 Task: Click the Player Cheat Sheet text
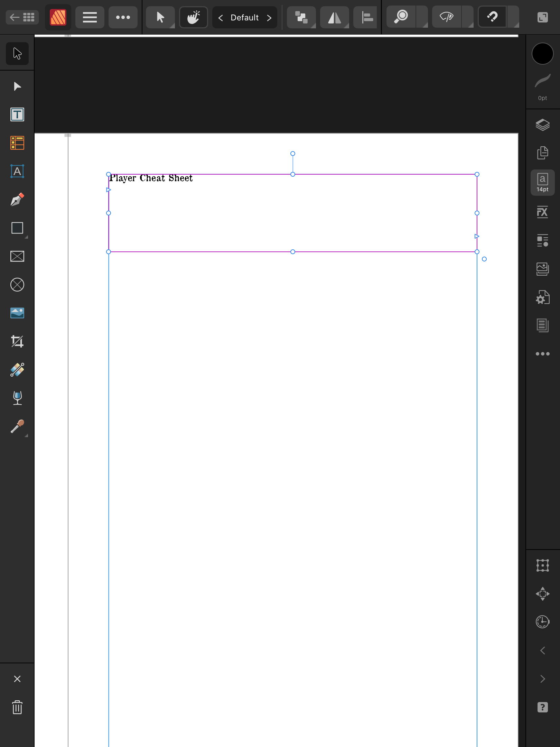[x=151, y=178]
